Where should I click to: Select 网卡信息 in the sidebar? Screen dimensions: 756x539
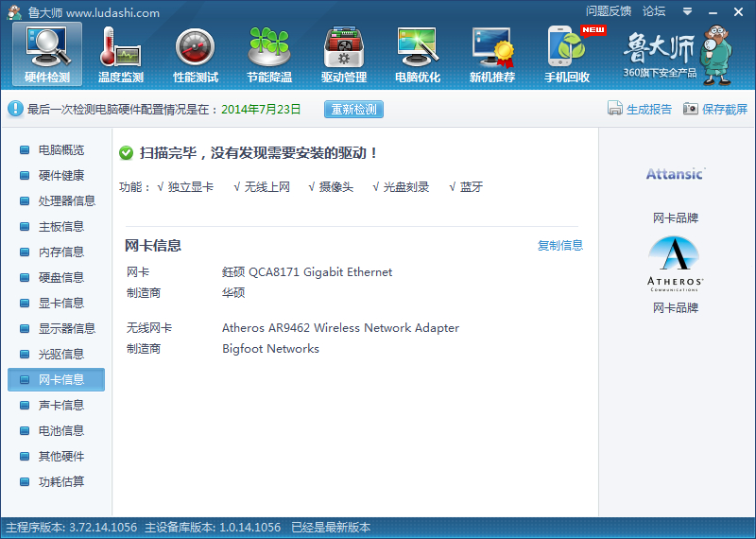pyautogui.click(x=56, y=380)
